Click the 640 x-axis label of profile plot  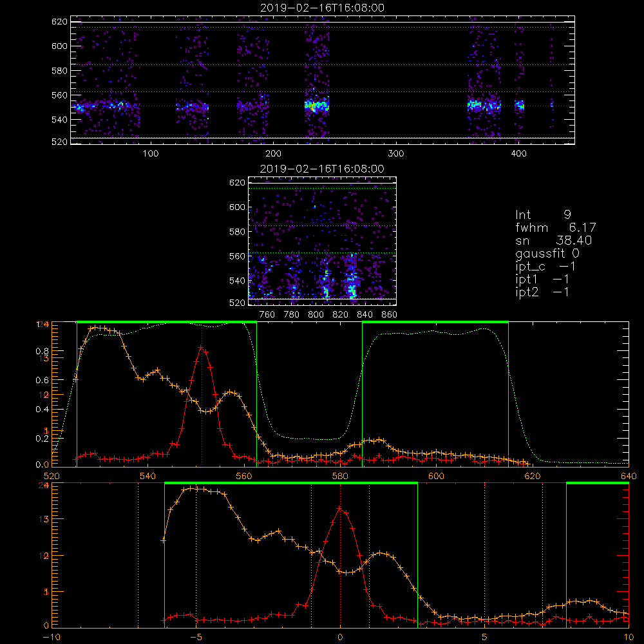pos(629,476)
